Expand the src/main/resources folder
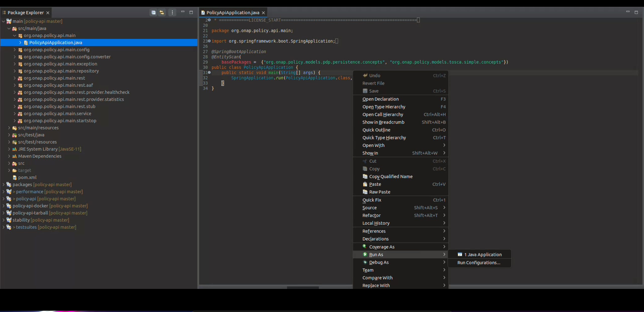 [x=9, y=128]
